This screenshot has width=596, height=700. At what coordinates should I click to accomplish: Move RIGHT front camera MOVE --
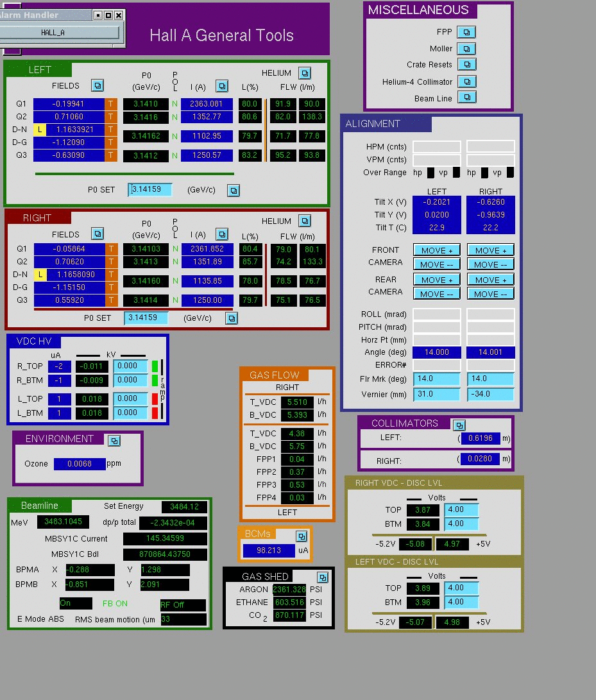(x=491, y=264)
